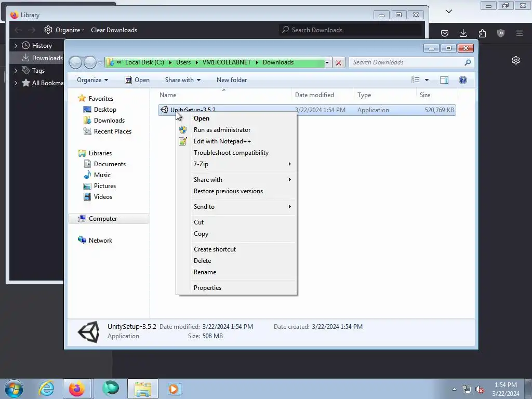Change view using the view icon

(x=416, y=80)
